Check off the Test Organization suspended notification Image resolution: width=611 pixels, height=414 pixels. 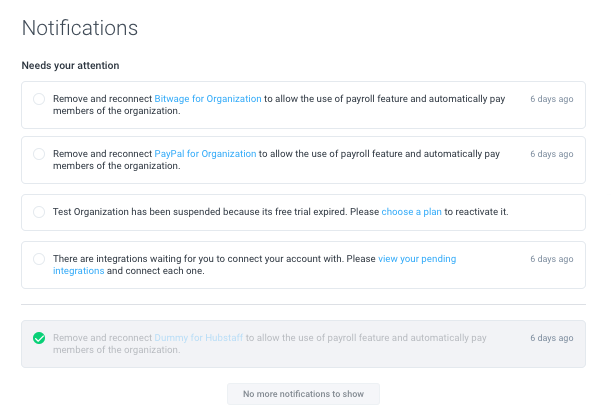[x=39, y=212]
